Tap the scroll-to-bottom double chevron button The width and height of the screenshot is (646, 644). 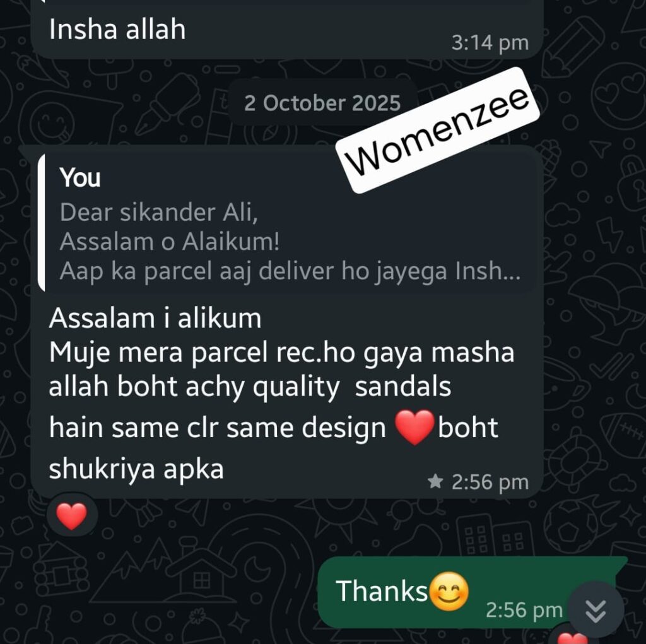point(596,610)
